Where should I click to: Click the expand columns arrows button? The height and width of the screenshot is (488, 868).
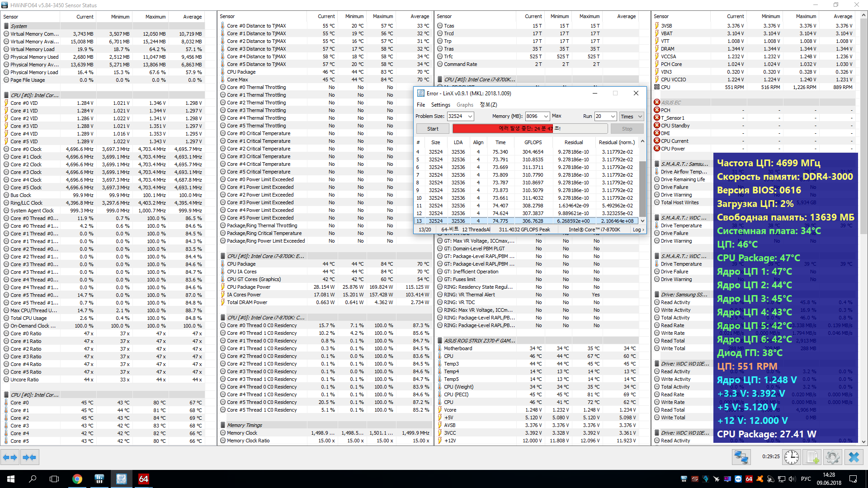[x=10, y=457]
